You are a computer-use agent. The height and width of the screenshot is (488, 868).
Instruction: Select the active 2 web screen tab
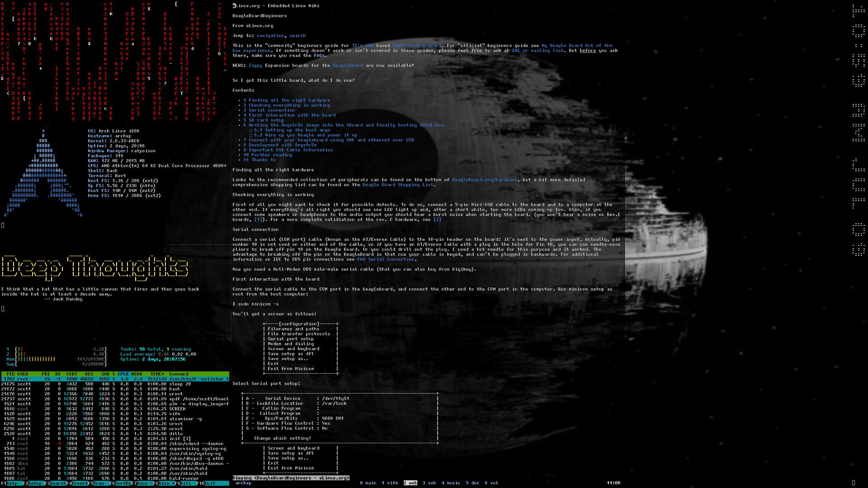coord(410,483)
